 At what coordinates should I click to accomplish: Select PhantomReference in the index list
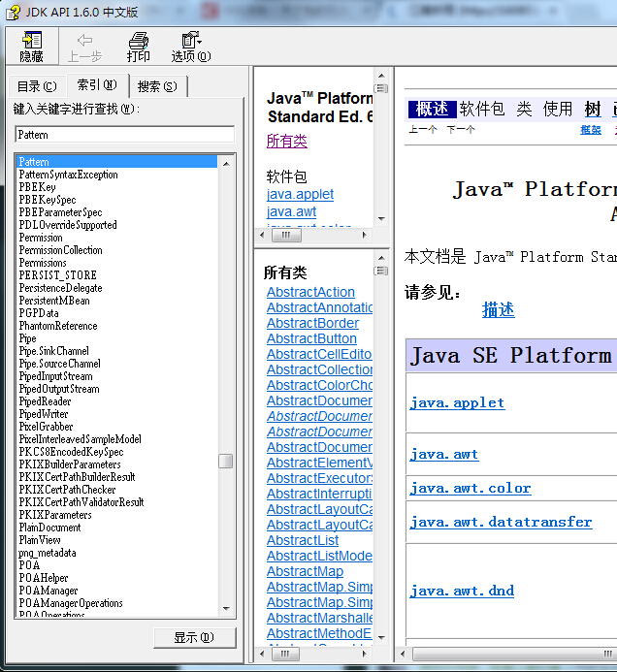pos(58,326)
